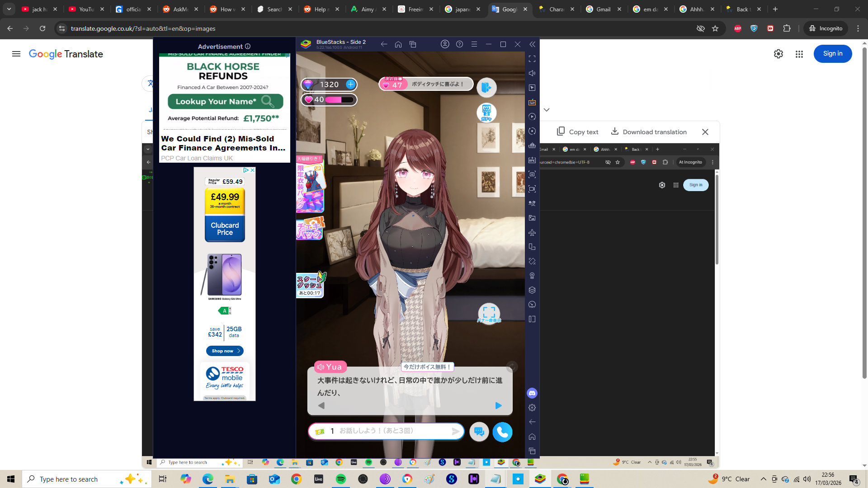
Task: Open Spotify from taskbar
Action: tap(341, 479)
